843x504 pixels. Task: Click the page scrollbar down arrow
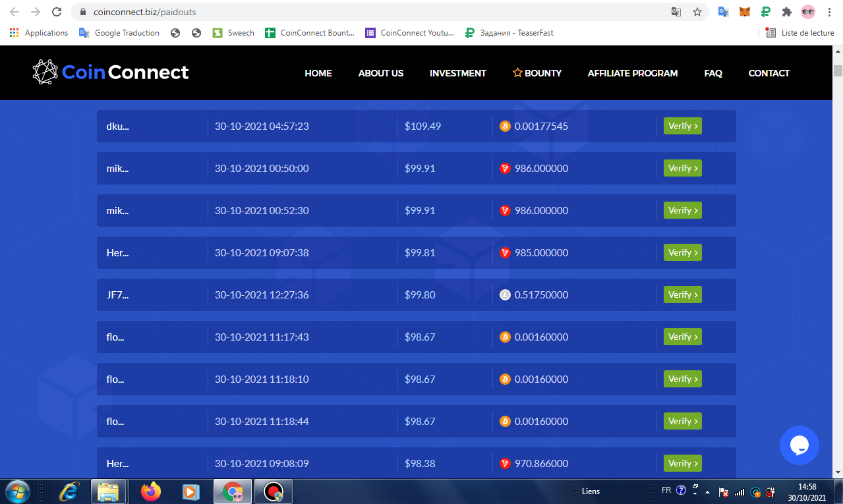838,472
